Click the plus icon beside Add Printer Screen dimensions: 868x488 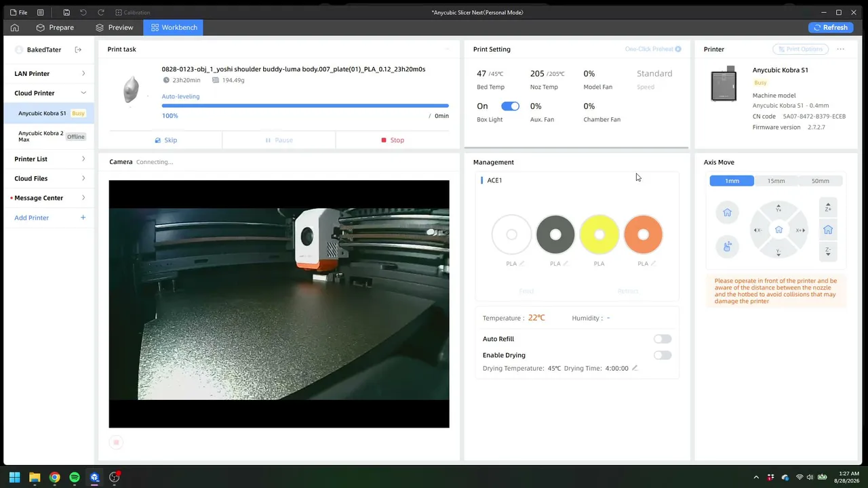click(x=83, y=218)
